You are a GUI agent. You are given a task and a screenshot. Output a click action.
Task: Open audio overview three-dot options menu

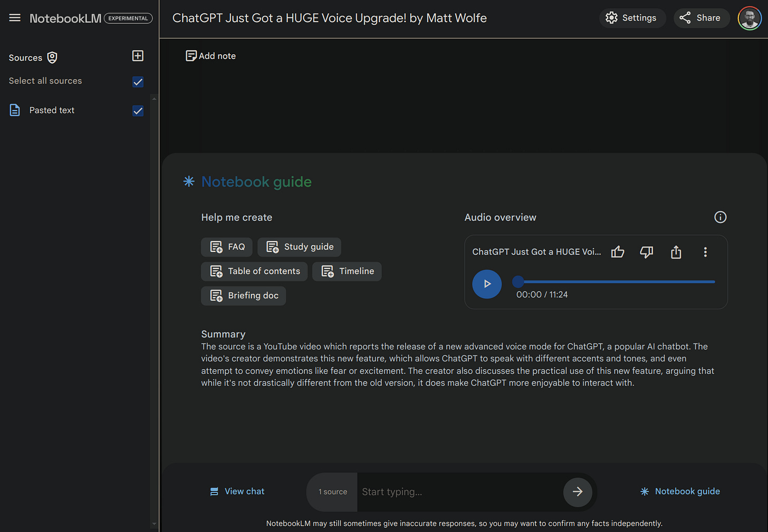pos(705,252)
